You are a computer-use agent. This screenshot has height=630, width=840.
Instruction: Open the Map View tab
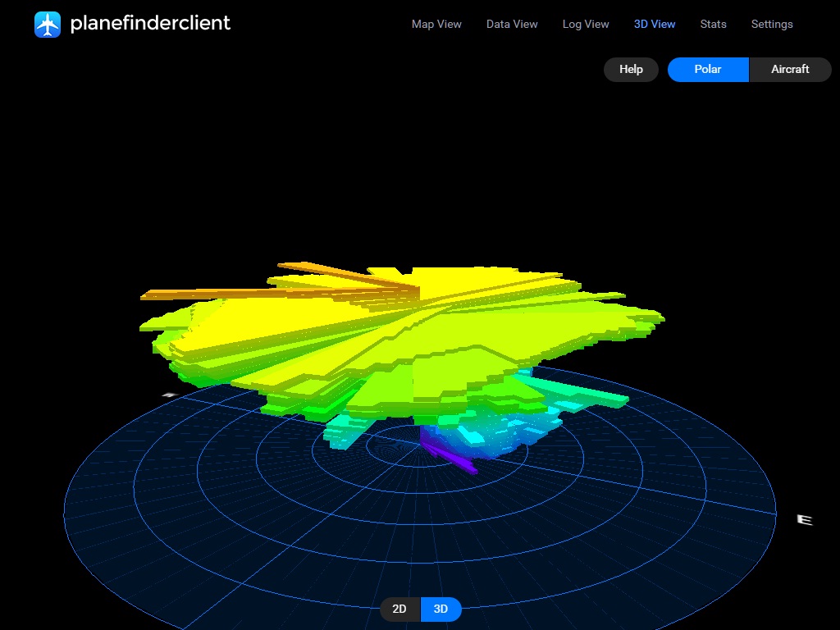point(436,24)
